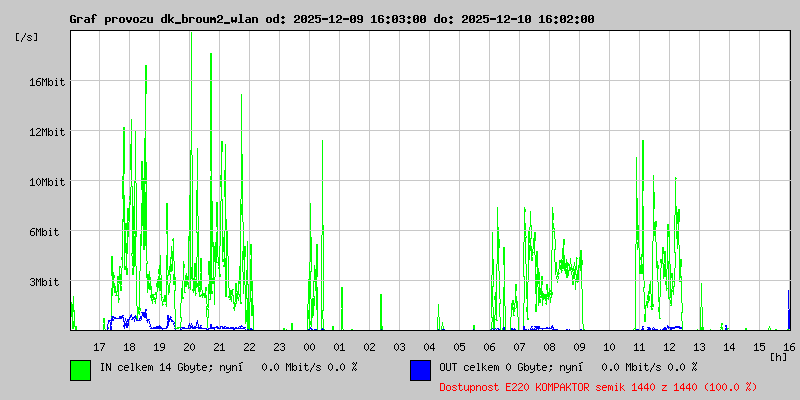Image resolution: width=800 pixels, height=400 pixels.
Task: Select hour 05 on the time axis
Action: coord(459,346)
